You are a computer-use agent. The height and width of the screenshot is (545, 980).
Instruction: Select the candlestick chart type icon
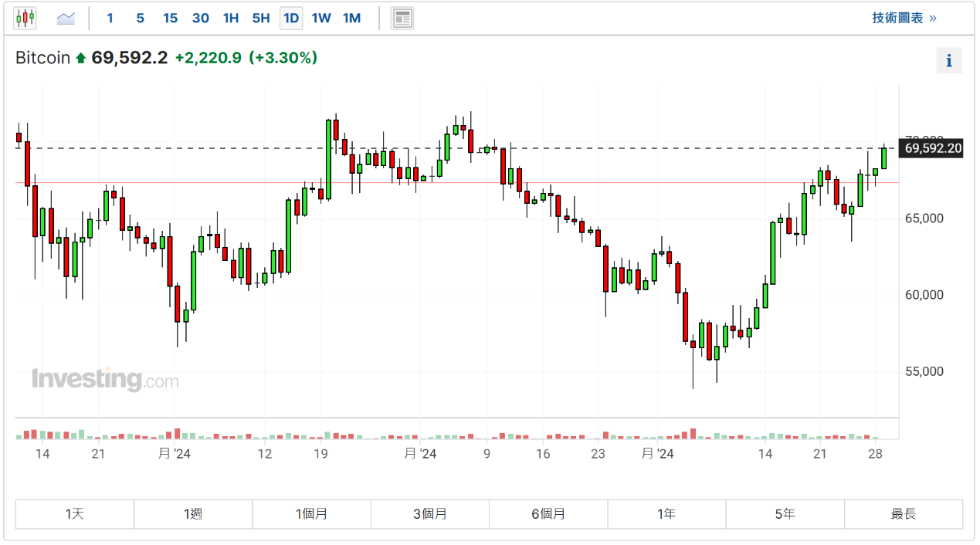[x=25, y=18]
